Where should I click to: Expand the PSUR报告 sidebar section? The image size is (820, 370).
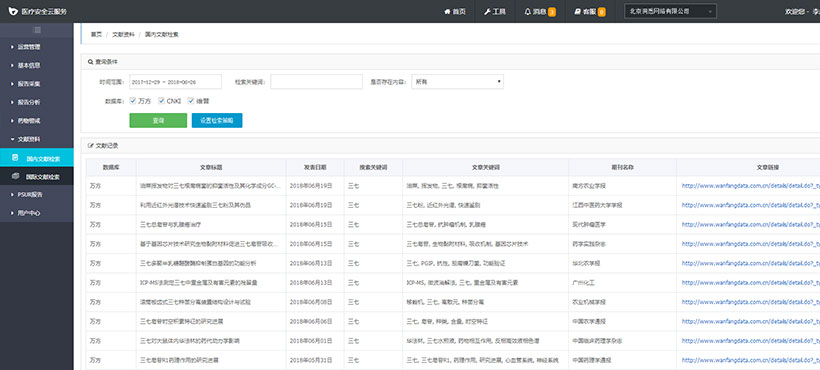coord(37,194)
